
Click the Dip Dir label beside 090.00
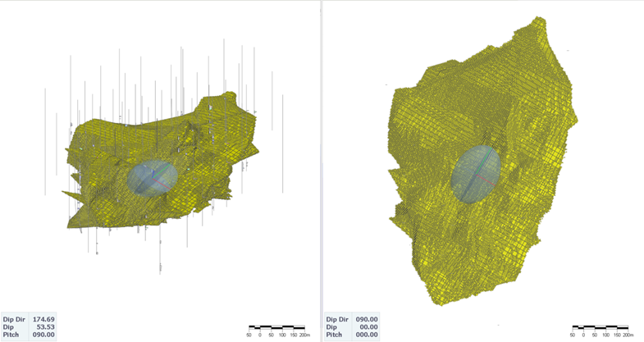(337, 319)
